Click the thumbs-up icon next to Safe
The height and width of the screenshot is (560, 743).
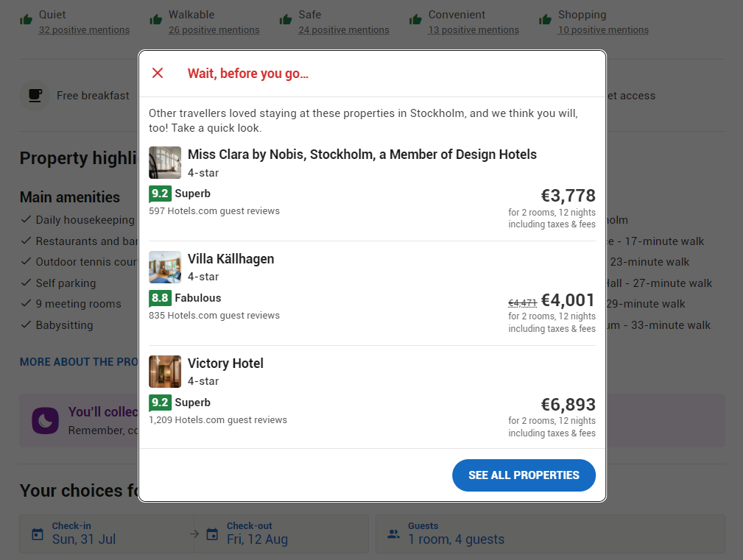pos(284,18)
